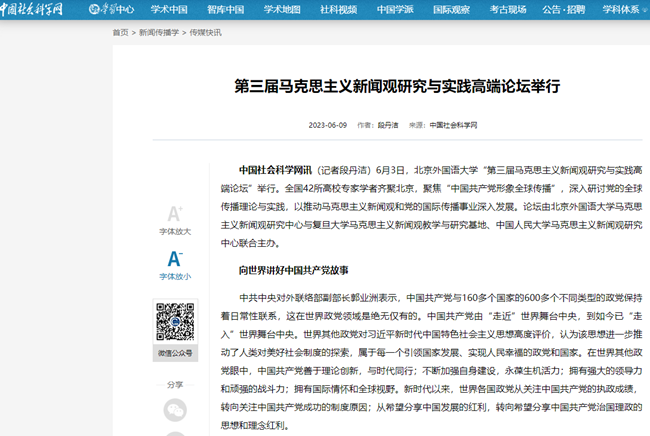This screenshot has height=436, width=650.
Task: Click the WeChat QR code image
Action: tap(175, 322)
